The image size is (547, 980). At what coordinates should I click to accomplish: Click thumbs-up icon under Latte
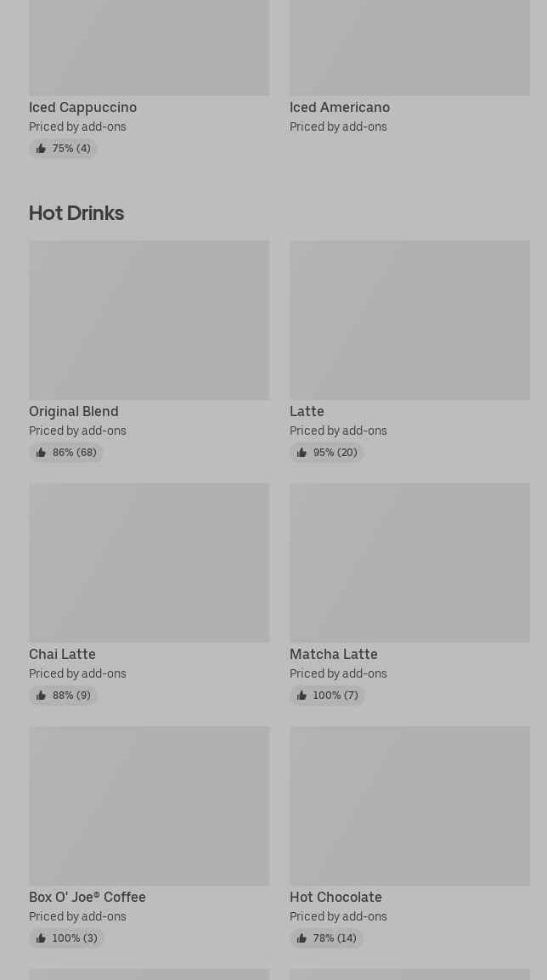[x=302, y=453]
